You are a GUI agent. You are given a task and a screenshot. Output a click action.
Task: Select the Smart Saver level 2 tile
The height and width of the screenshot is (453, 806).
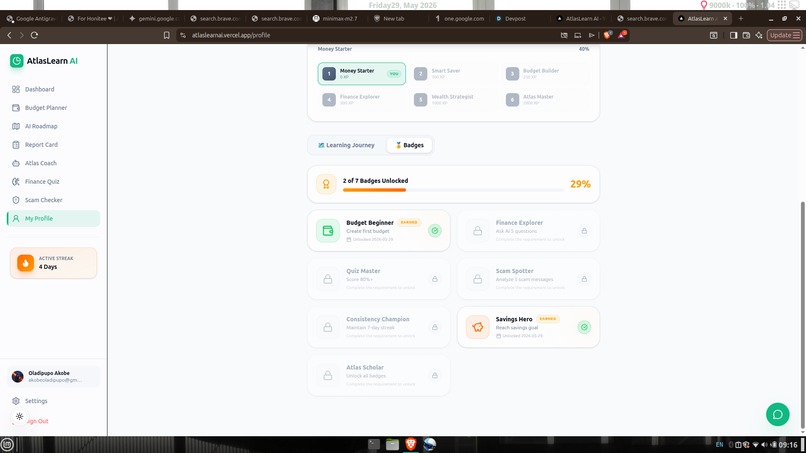coord(453,74)
